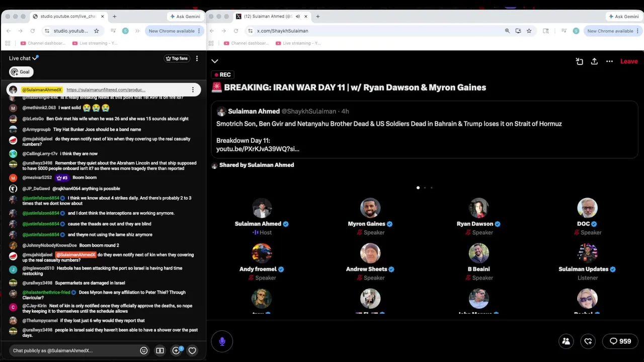Go back in the X window
Viewport: 644px width, 362px height.
click(212, 31)
